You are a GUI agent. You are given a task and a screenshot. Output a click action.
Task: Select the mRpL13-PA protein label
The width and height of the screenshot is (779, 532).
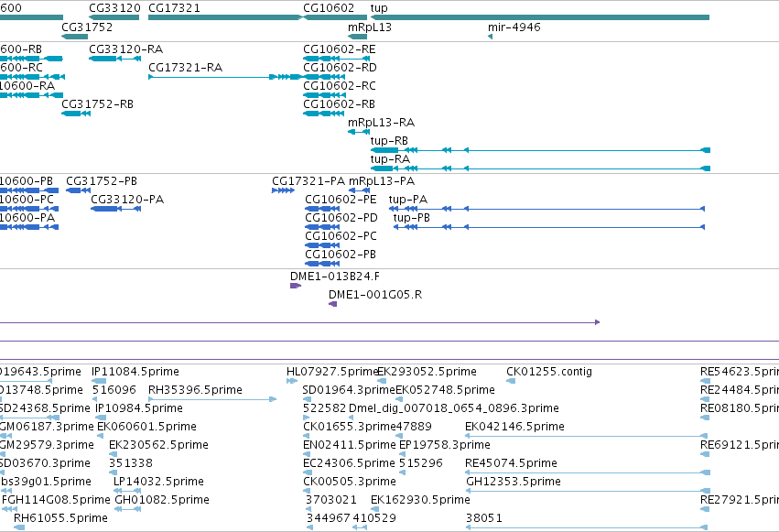[x=382, y=181]
